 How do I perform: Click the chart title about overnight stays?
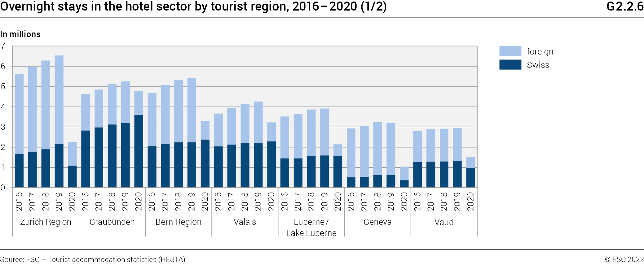(x=193, y=7)
